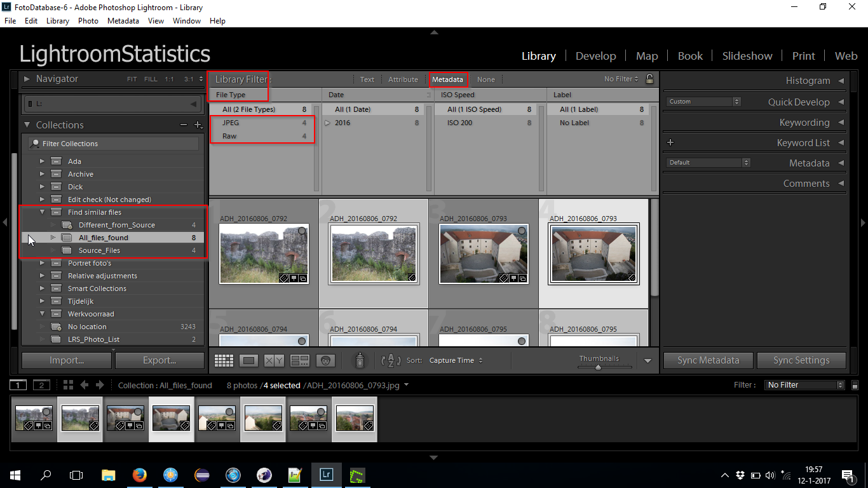Open the Photo menu
The image size is (868, 488).
coord(88,21)
